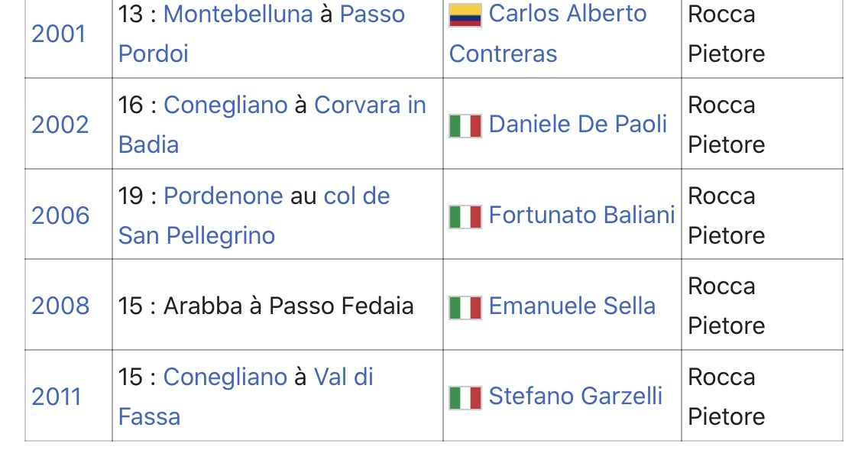Viewport: 868px width, 463px height.
Task: Click the Italian flag beside Stefano Garzelli
Action: [x=465, y=397]
